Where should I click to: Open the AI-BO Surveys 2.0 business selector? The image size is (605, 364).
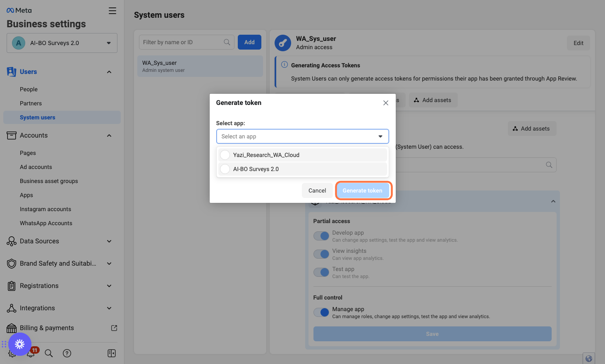tap(62, 43)
